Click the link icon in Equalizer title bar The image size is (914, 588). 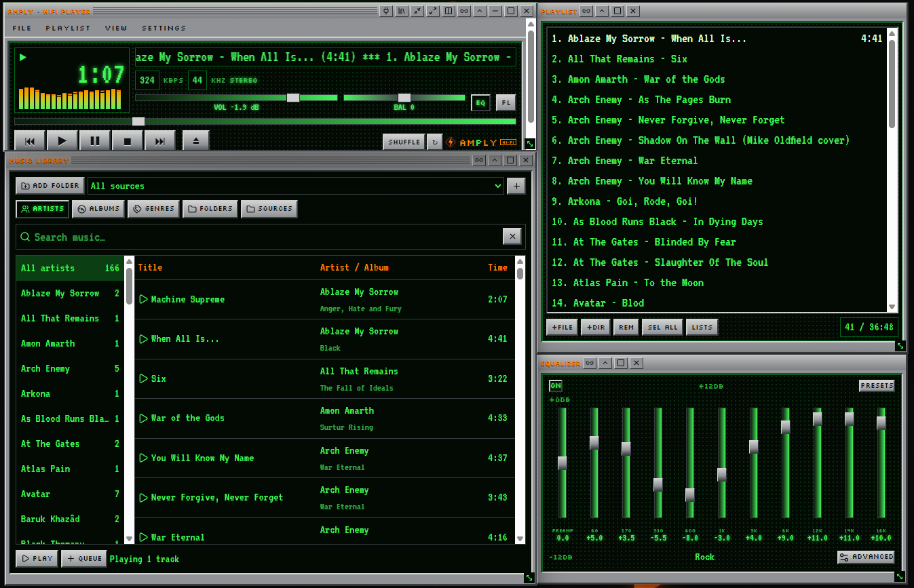pos(590,363)
